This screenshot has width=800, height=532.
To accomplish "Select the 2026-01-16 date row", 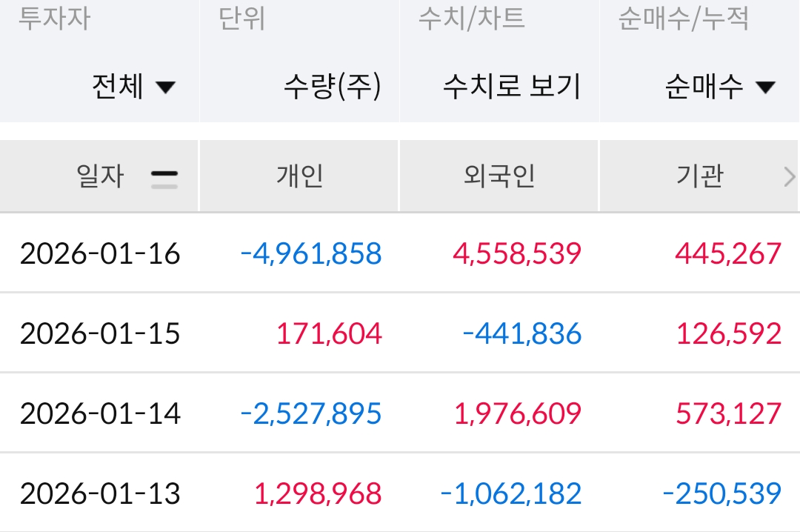I will (x=100, y=253).
